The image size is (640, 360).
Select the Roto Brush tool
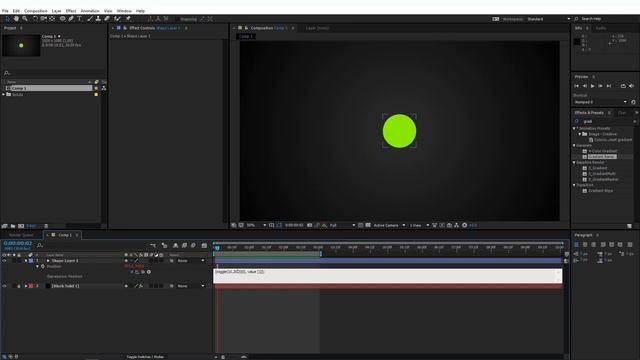(x=118, y=19)
